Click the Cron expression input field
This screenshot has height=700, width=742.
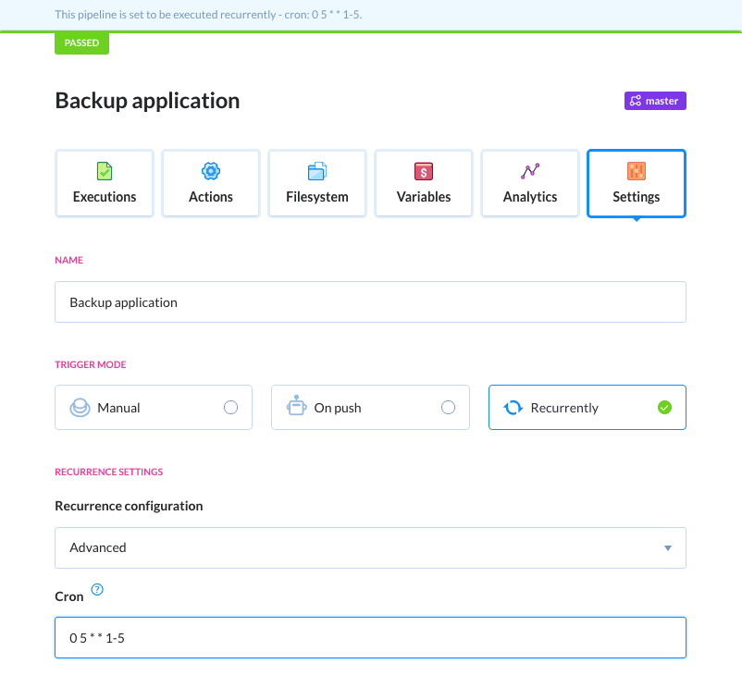pos(370,638)
